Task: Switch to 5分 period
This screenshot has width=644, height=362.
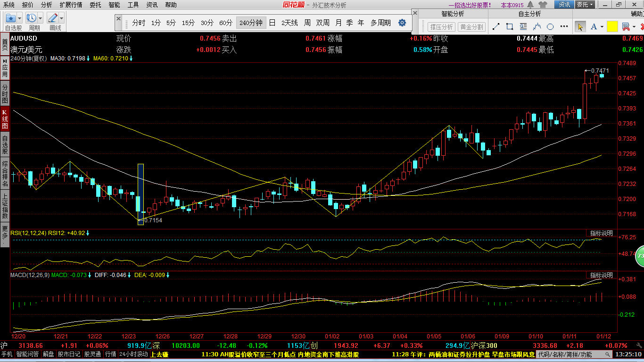Action: pyautogui.click(x=171, y=23)
